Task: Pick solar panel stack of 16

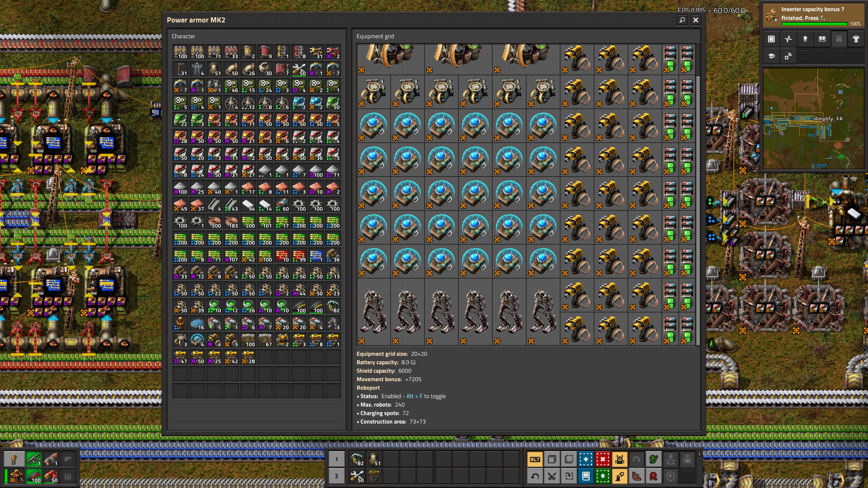Action: [x=197, y=324]
